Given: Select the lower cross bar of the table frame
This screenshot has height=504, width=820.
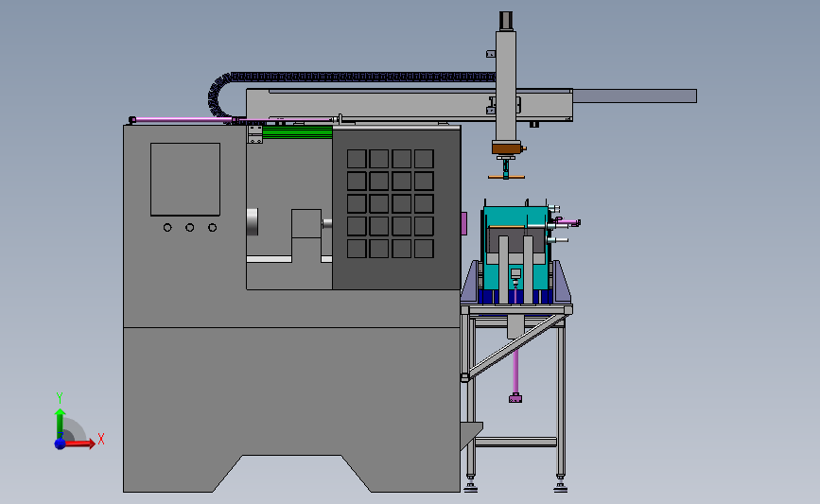Looking at the screenshot, I should click(515, 443).
